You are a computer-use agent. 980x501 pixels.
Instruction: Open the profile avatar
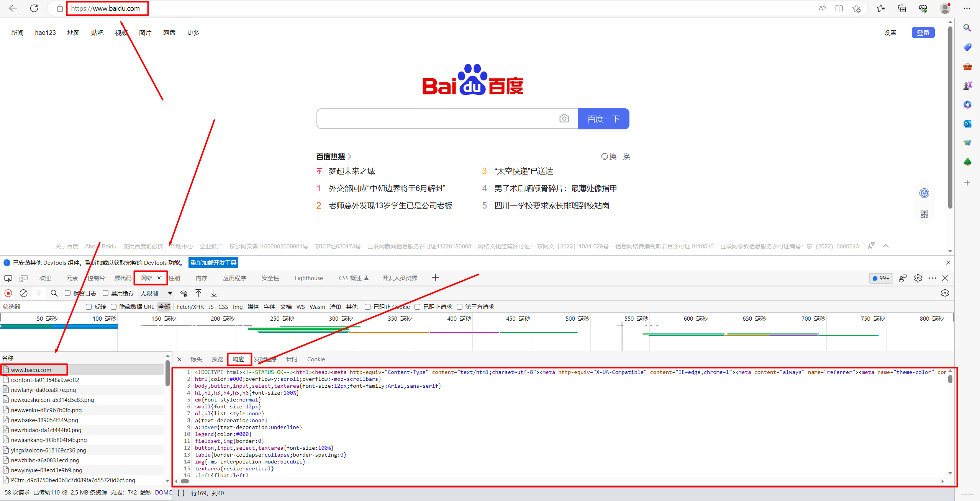[x=945, y=8]
